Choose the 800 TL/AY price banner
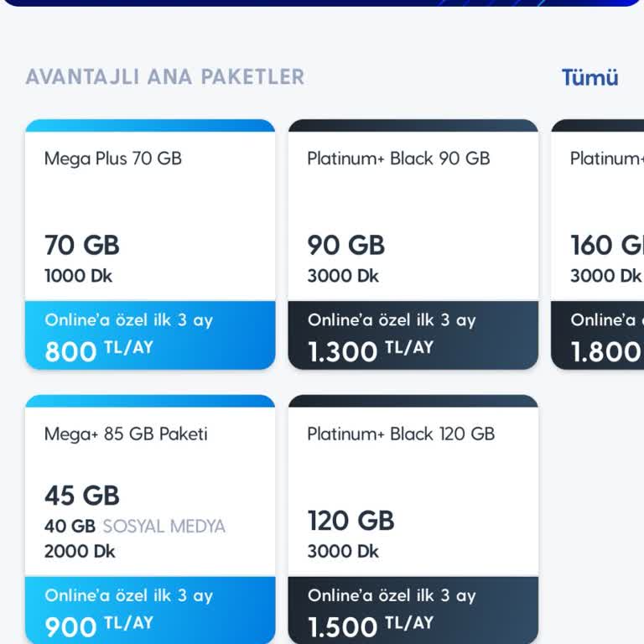 [150, 335]
